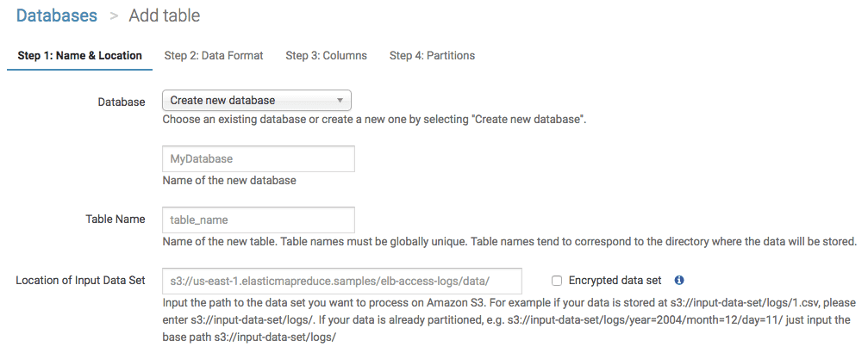Click the S3 path example help text

507,319
